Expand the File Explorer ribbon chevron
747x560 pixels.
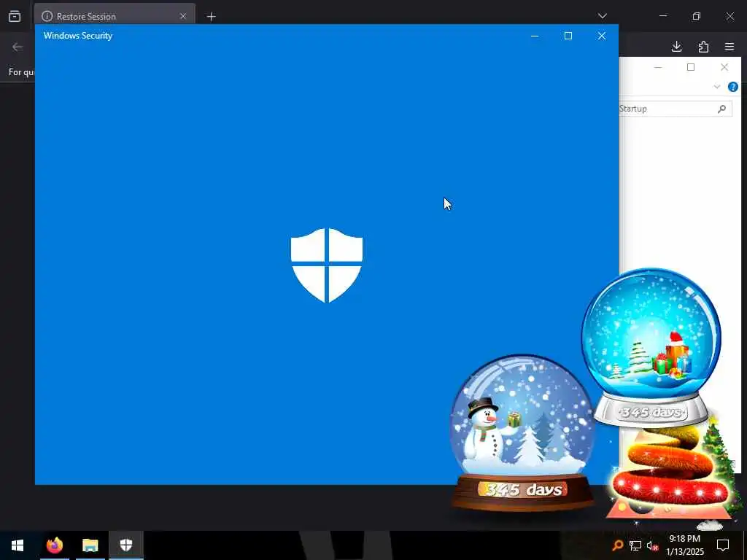(717, 87)
